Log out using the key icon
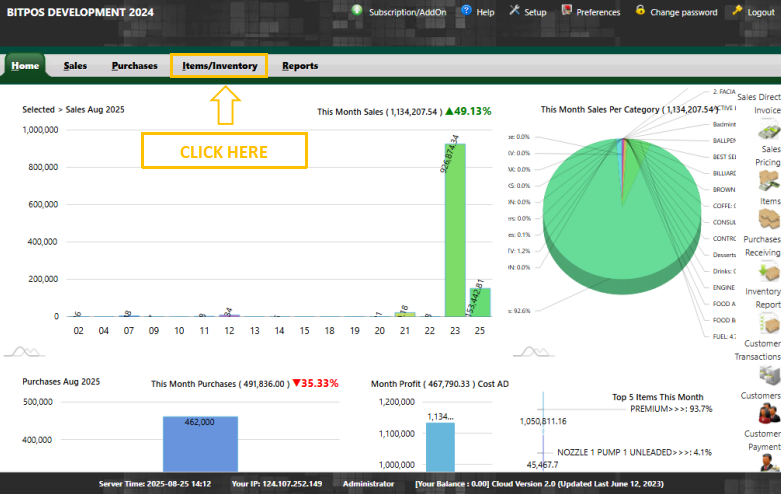 pos(737,11)
